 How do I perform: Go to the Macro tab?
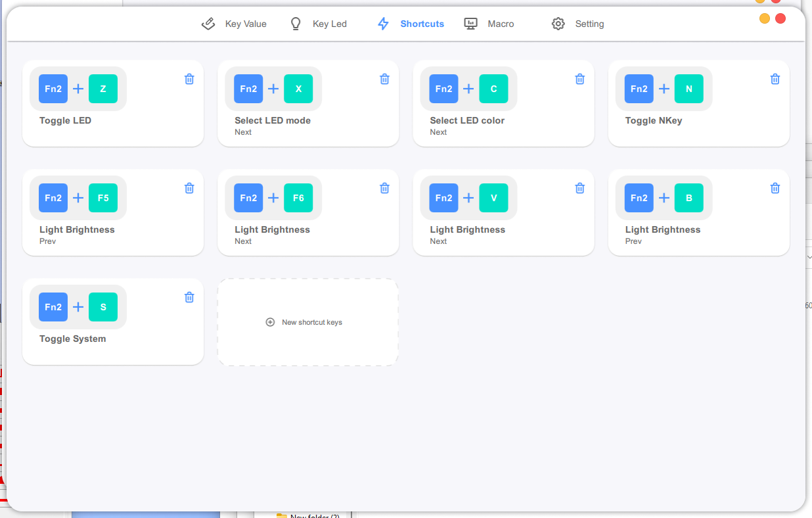pos(489,24)
